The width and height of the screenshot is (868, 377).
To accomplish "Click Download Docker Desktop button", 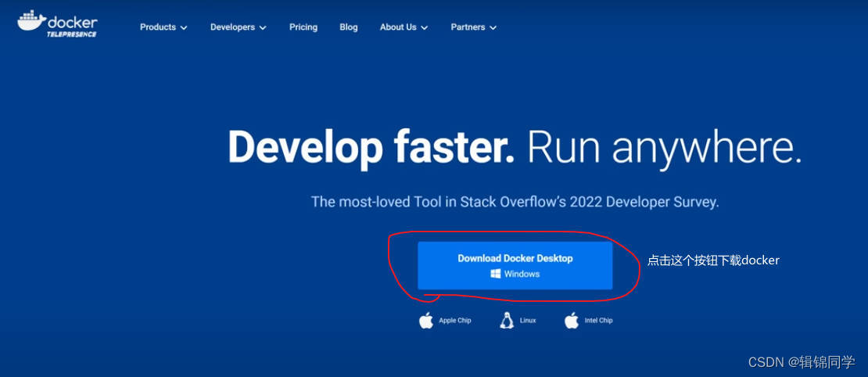I will click(515, 265).
